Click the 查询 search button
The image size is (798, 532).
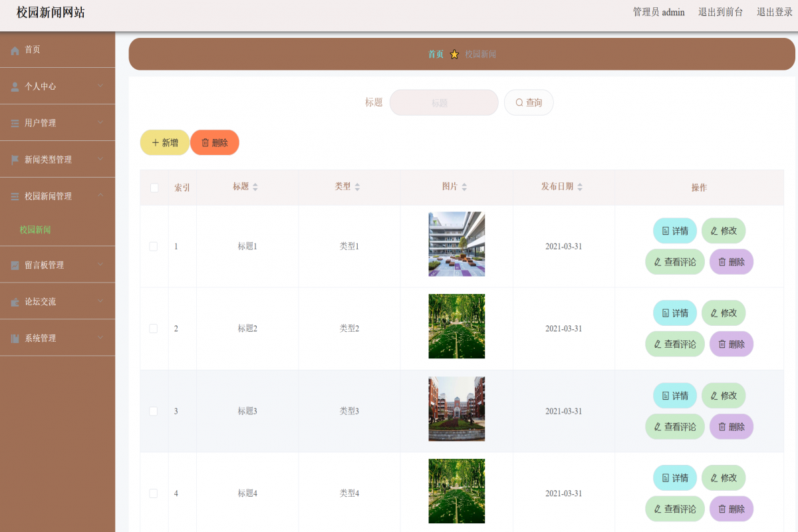tap(529, 102)
